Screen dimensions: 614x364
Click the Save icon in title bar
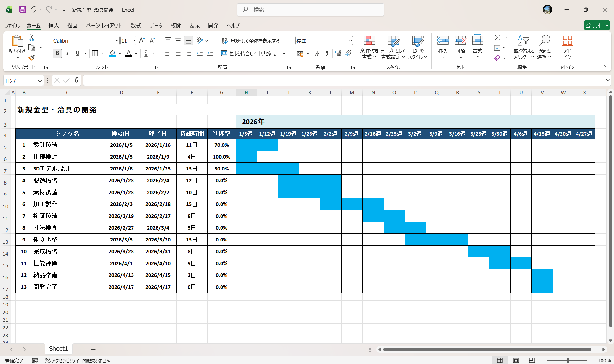click(22, 10)
